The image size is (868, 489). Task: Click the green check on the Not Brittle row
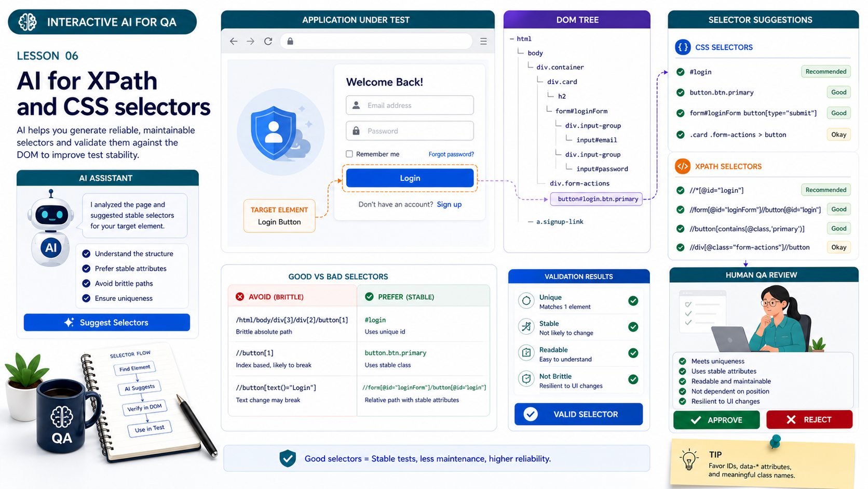pos(633,379)
